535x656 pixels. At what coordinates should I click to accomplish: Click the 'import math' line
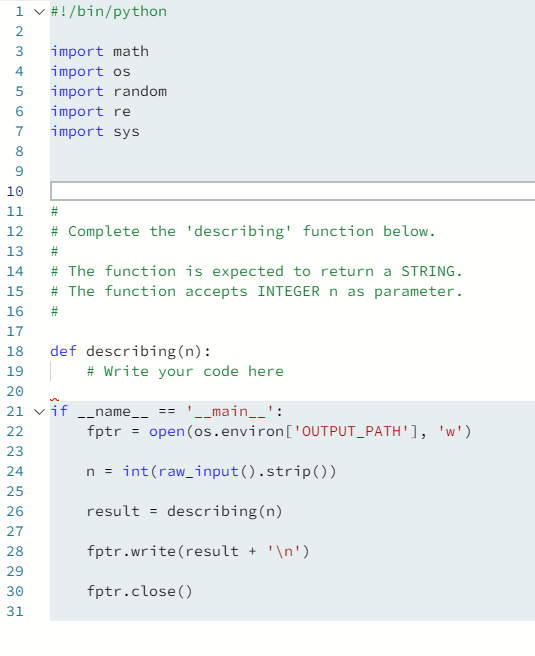[x=100, y=51]
